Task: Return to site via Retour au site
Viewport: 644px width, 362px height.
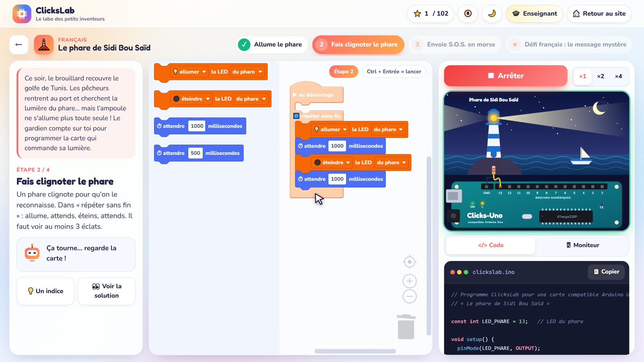Action: [x=599, y=14]
